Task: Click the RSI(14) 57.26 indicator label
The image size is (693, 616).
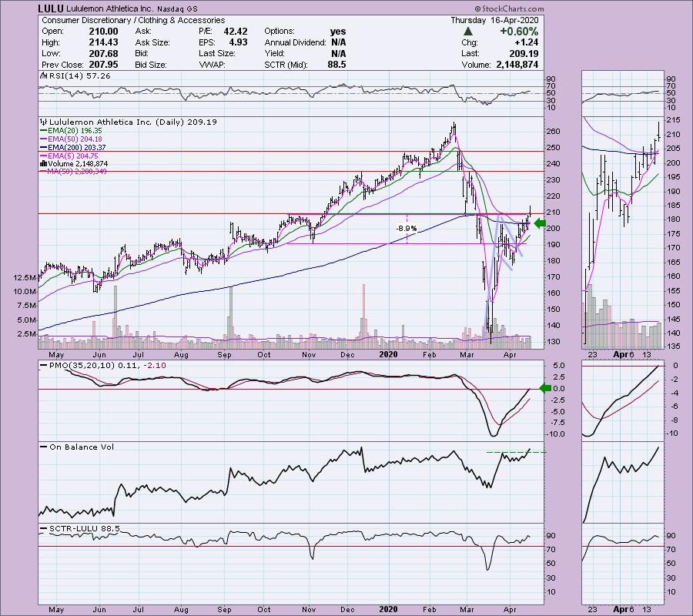Action: [x=75, y=76]
